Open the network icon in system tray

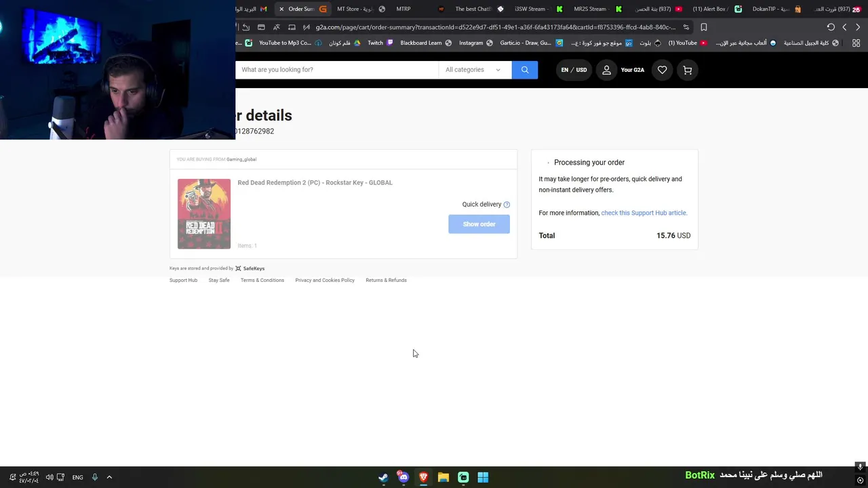coord(61,477)
